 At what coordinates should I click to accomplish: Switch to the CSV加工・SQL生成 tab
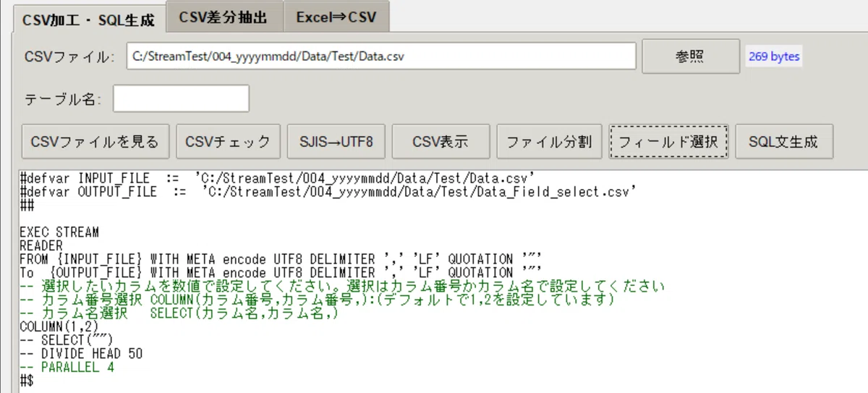coord(89,20)
